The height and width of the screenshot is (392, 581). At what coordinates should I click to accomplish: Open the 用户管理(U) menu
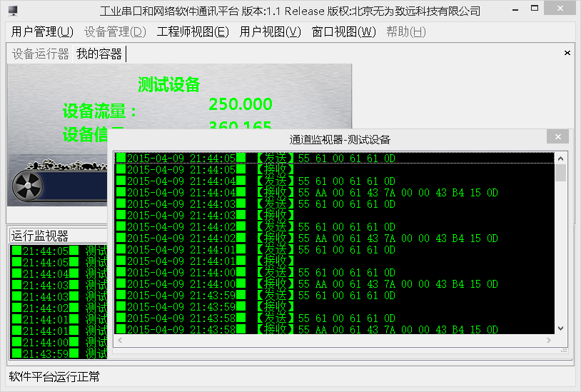coord(42,32)
